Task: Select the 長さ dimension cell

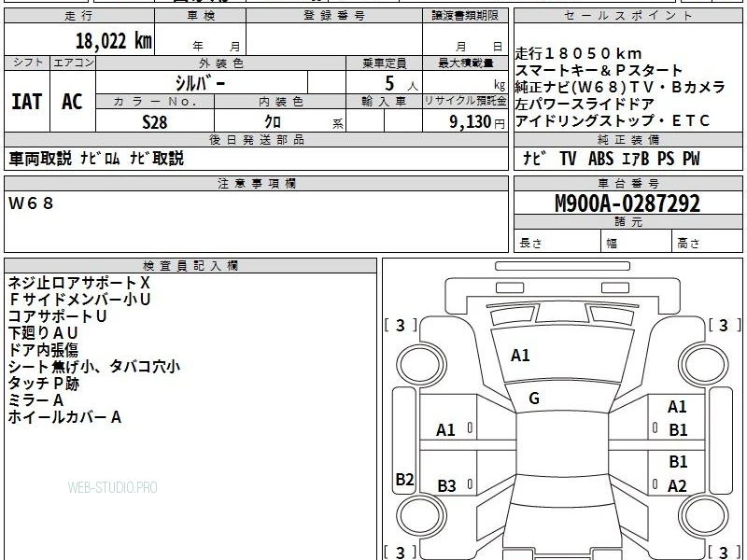Action: [x=557, y=243]
